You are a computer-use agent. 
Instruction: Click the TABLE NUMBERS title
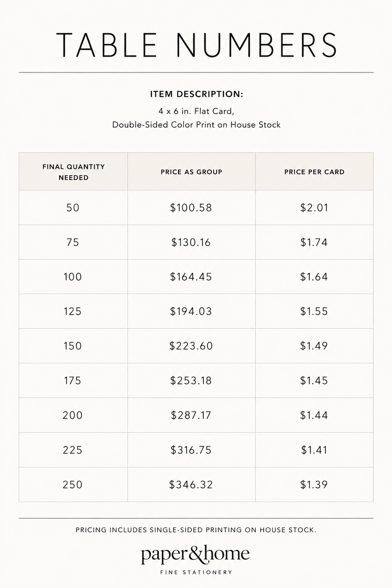(196, 44)
